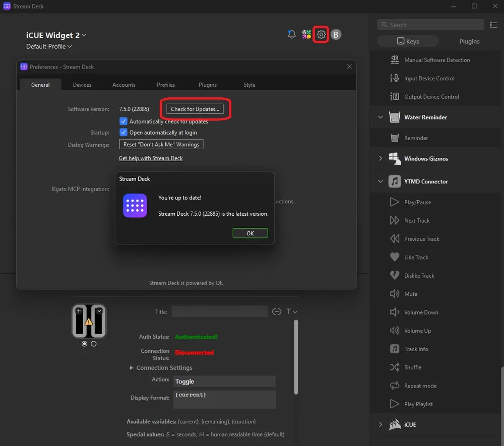The height and width of the screenshot is (446, 504).
Task: Focus the Display Format text box
Action: pyautogui.click(x=224, y=400)
